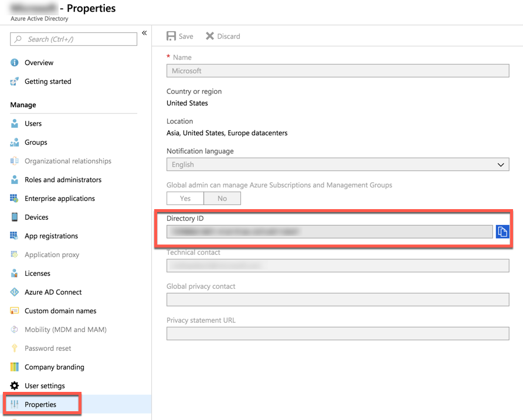
Task: Click the Devices icon in sidebar
Action: click(x=15, y=217)
